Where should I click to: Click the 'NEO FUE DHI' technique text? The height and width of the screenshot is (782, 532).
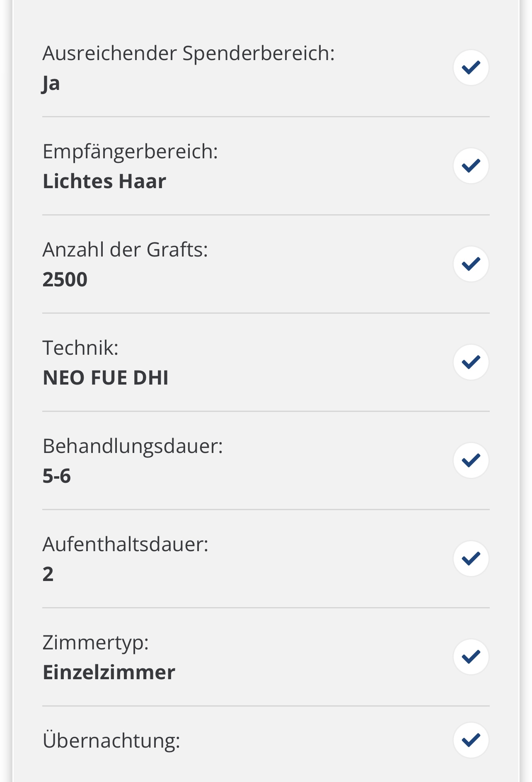click(106, 378)
